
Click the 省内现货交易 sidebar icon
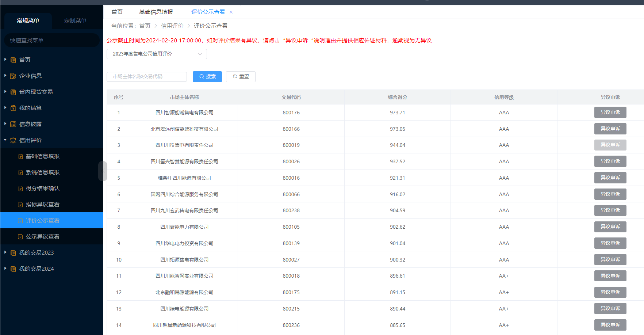13,92
